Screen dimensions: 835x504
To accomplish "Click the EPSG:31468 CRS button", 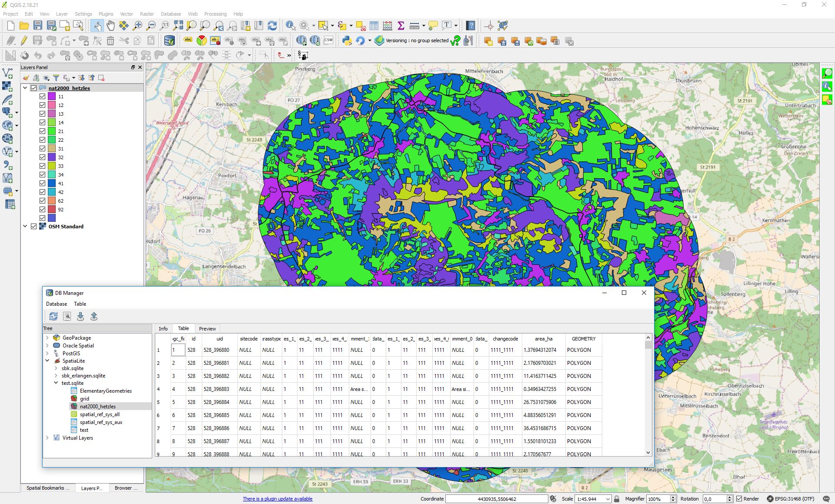I will pos(790,499).
